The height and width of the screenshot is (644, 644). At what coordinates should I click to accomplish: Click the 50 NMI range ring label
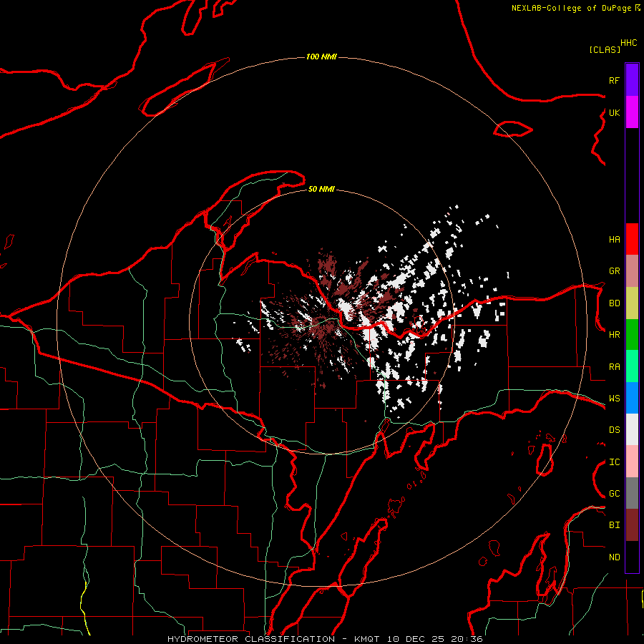click(x=321, y=189)
